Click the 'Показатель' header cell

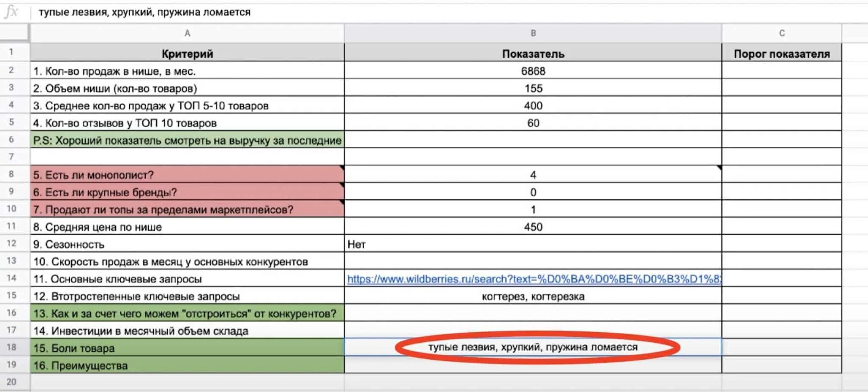[533, 53]
